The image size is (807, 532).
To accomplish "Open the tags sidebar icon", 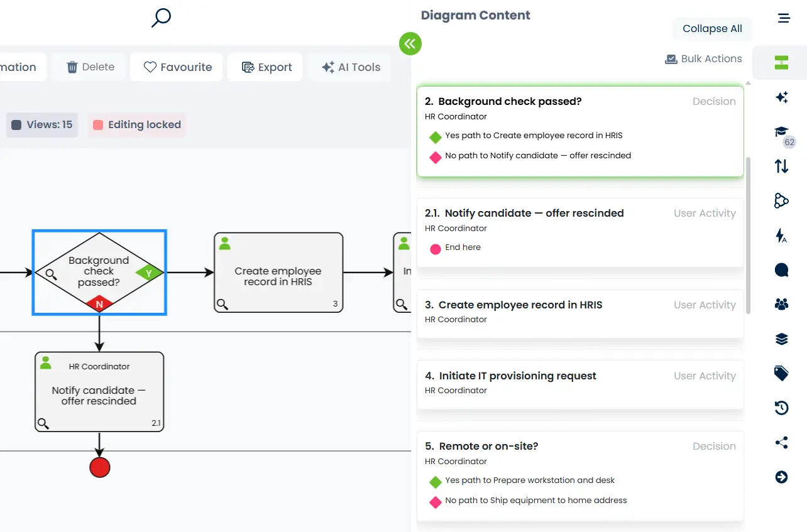I will [781, 374].
